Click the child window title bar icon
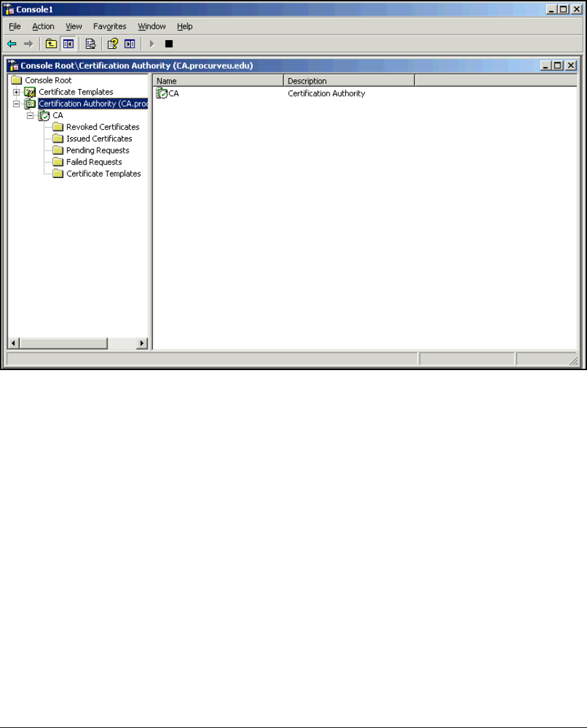Image resolution: width=587 pixels, height=728 pixels. (14, 65)
